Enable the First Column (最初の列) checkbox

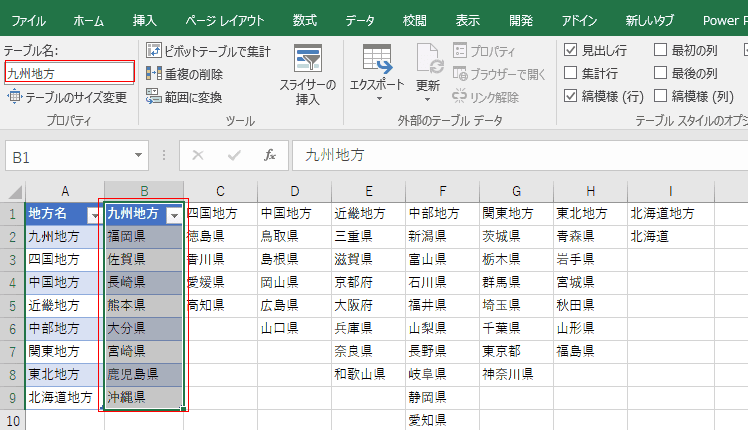pyautogui.click(x=660, y=50)
